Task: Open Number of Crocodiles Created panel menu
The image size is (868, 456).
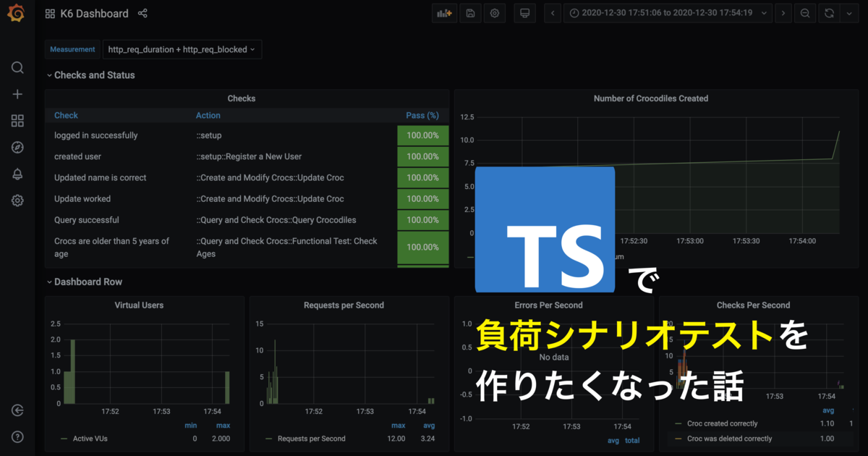Action: [x=651, y=98]
